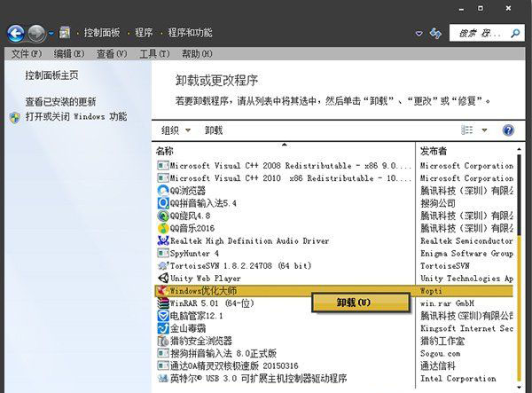
Task: Select the 猎豹安全浏览器 icon
Action: pyautogui.click(x=163, y=341)
